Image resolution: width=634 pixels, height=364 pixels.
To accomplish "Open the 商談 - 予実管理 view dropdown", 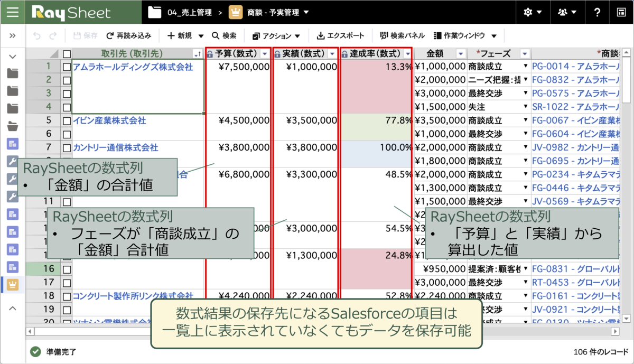I will [307, 12].
